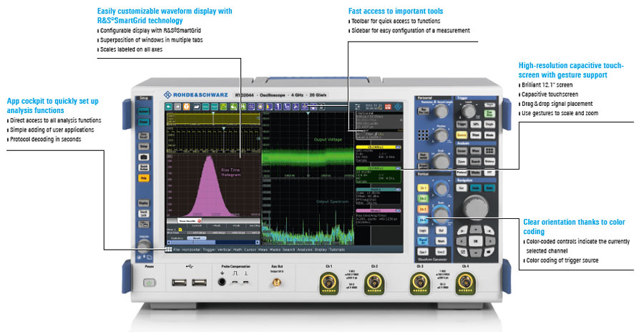Open the Masks menu
Viewport: 644px width, 332px height.
click(x=275, y=250)
